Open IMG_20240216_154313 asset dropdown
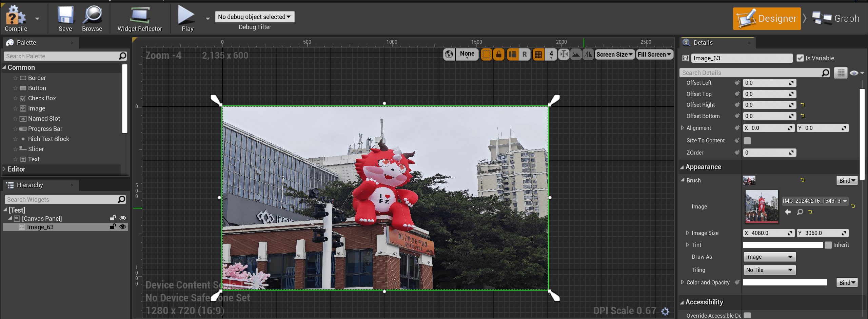Screen dimensions: 868x319 click(815, 201)
